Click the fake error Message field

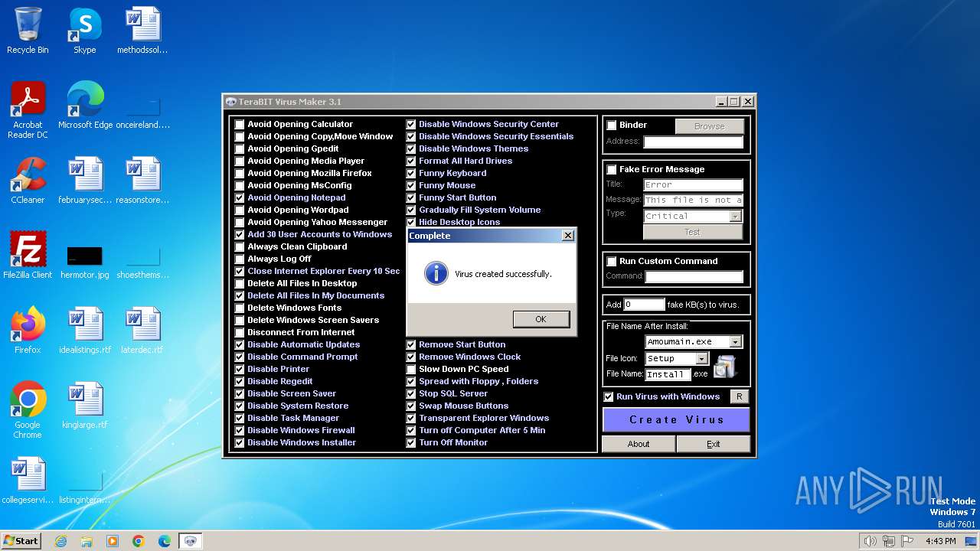[693, 200]
